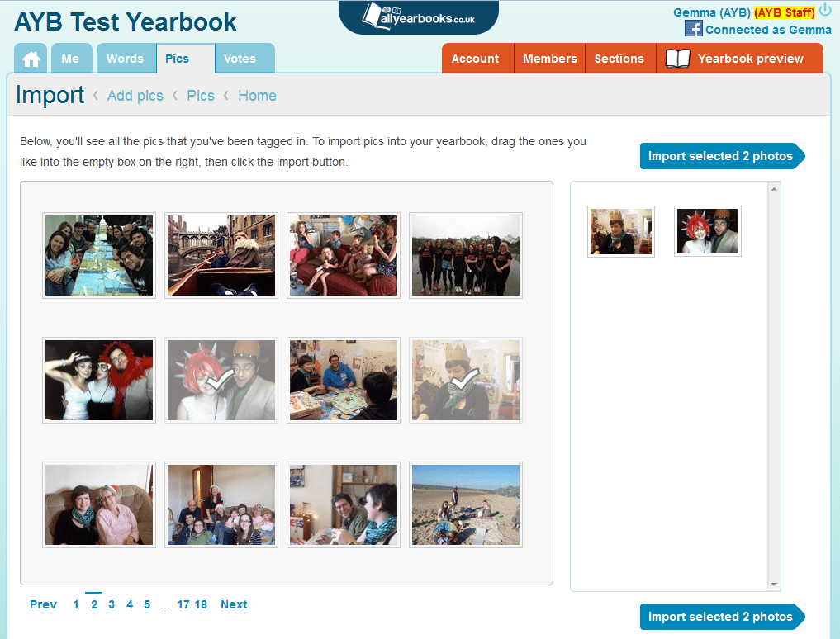Jump to page 3 of pictures
The image size is (840, 639).
tap(112, 604)
